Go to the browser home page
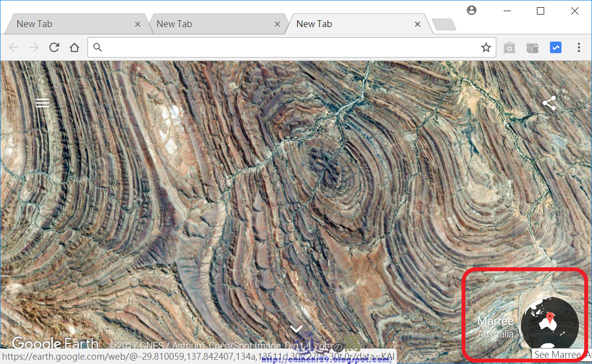This screenshot has height=364, width=592. [74, 47]
